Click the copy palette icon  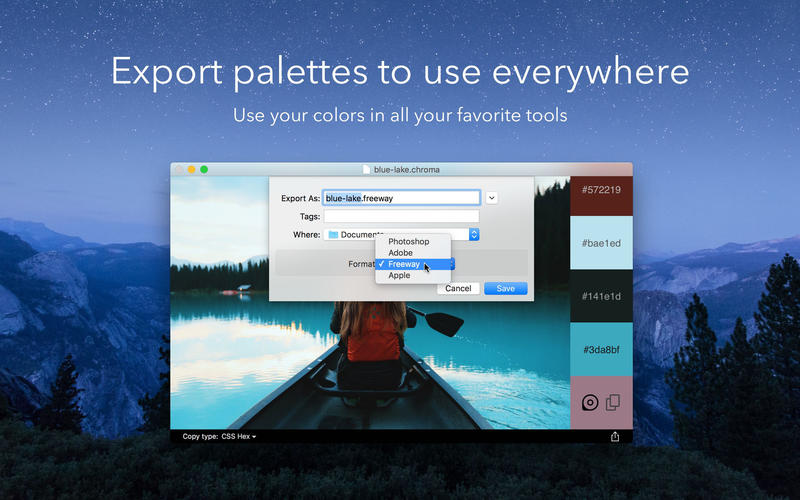click(613, 403)
